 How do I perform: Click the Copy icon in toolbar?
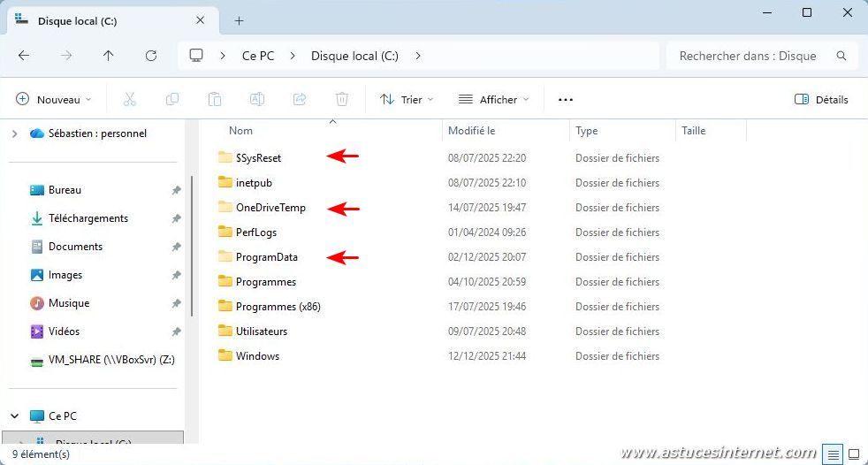(172, 100)
